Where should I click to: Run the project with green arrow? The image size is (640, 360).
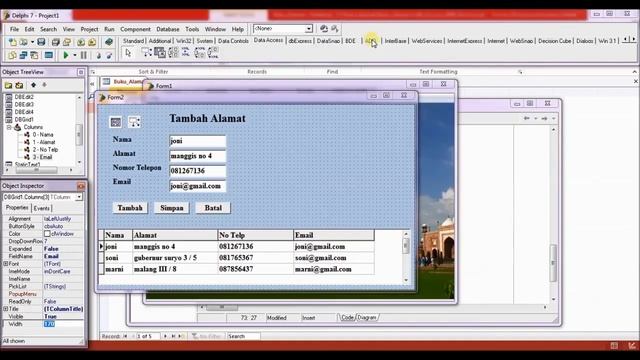click(x=66, y=55)
